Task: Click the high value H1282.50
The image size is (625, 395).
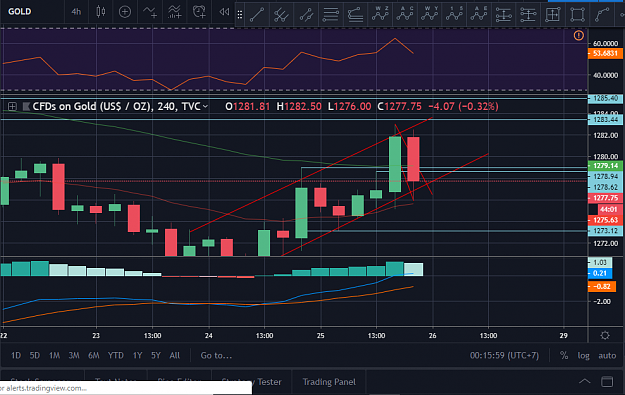Action: coord(299,106)
